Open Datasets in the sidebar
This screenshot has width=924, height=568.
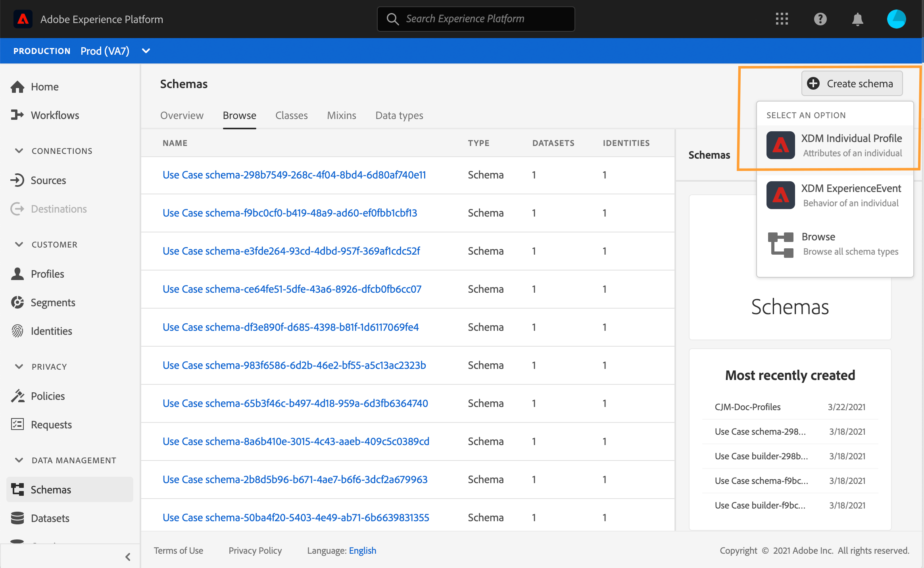[50, 518]
